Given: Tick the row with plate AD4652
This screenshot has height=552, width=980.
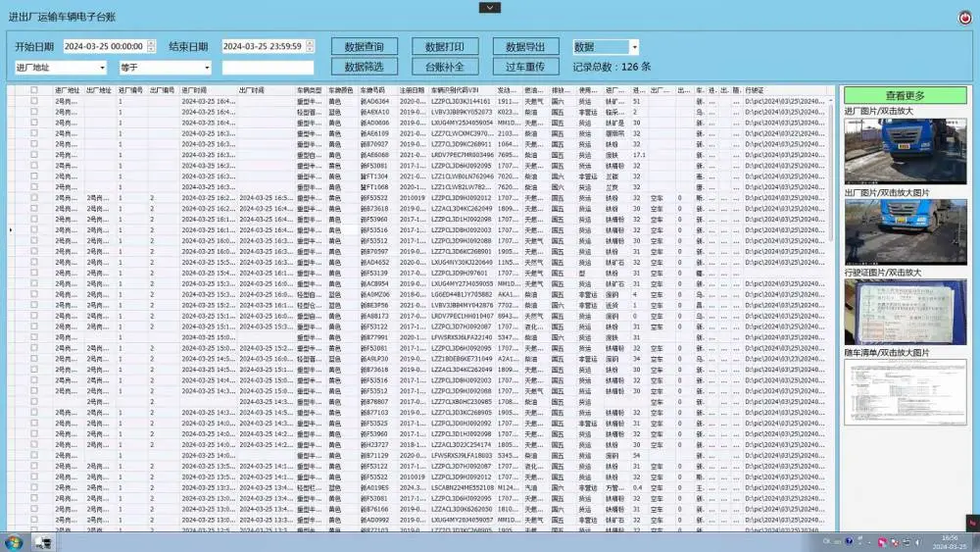Looking at the screenshot, I should click(34, 262).
